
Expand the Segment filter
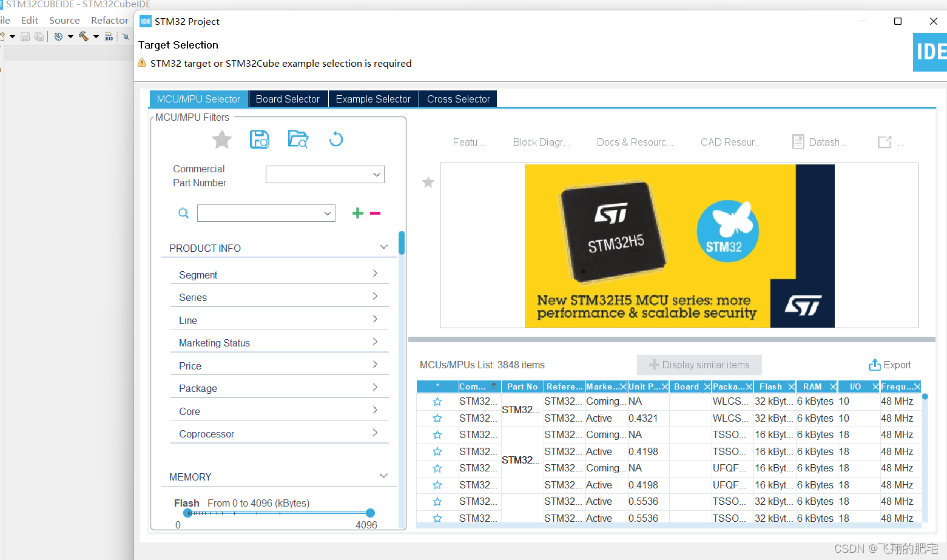coord(375,274)
